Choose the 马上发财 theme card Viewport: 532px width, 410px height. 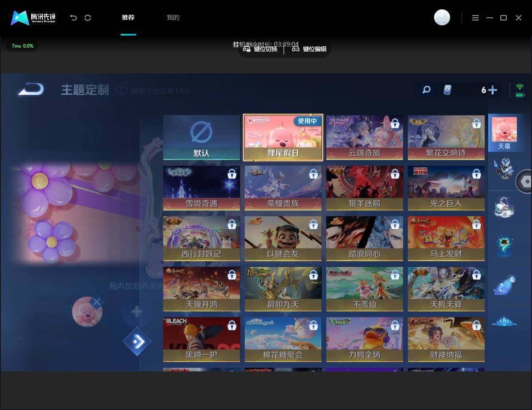click(446, 238)
